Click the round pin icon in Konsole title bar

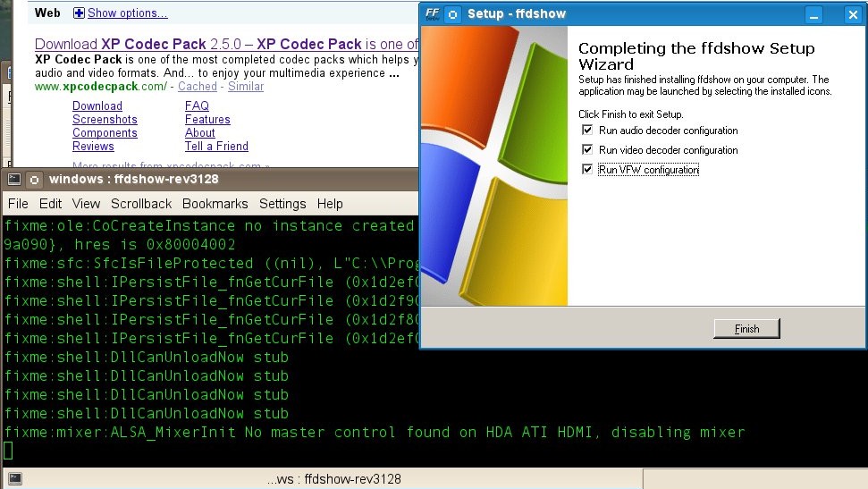(x=34, y=180)
